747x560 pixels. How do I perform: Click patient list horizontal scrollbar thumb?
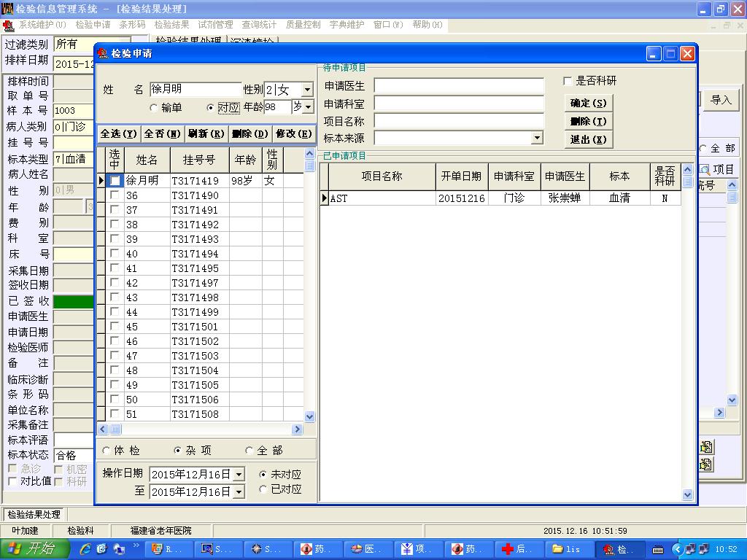tap(116, 429)
